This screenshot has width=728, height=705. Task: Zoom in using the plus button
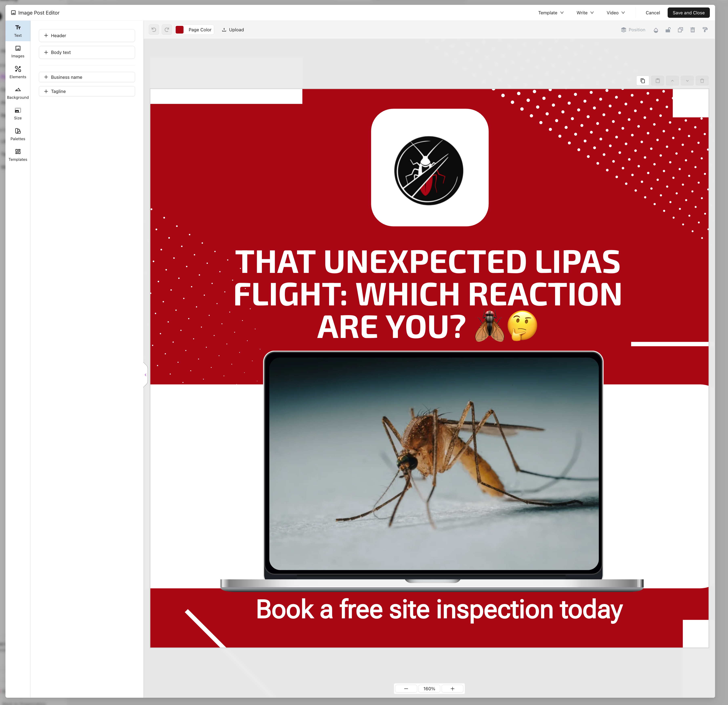[452, 689]
